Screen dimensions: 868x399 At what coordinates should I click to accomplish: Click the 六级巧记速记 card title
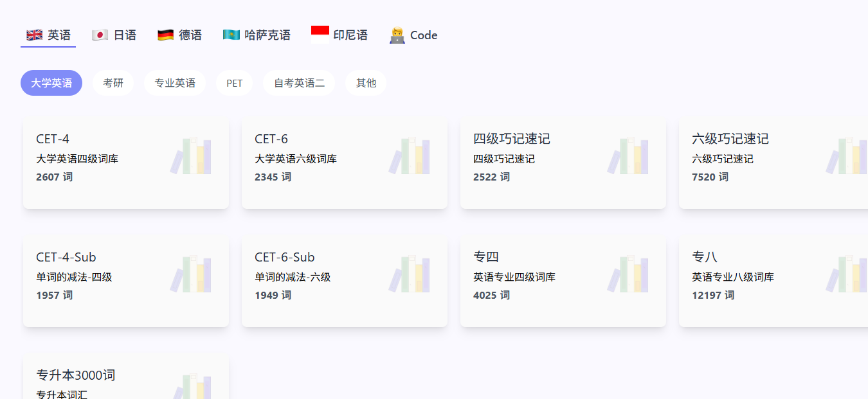click(x=730, y=139)
